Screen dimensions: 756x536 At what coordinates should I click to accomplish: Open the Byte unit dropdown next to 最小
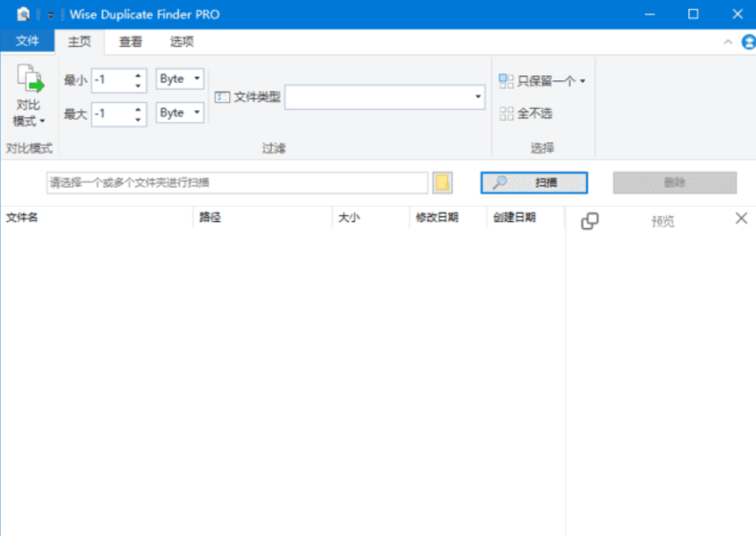pos(196,79)
